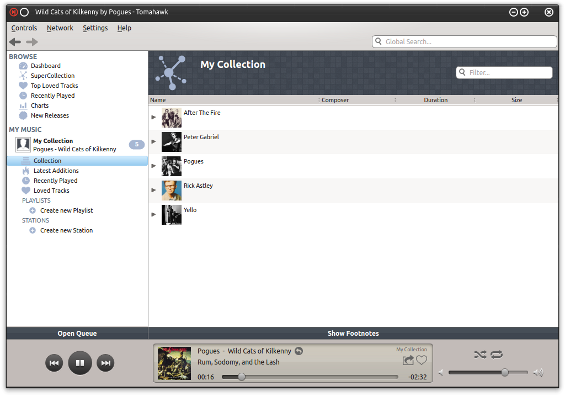Click the now playing album cover
The width and height of the screenshot is (565, 396).
tap(174, 363)
